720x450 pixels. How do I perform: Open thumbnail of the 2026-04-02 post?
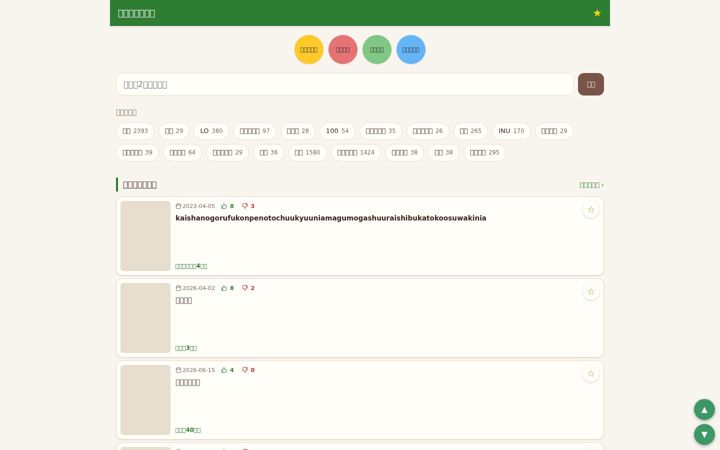point(145,318)
